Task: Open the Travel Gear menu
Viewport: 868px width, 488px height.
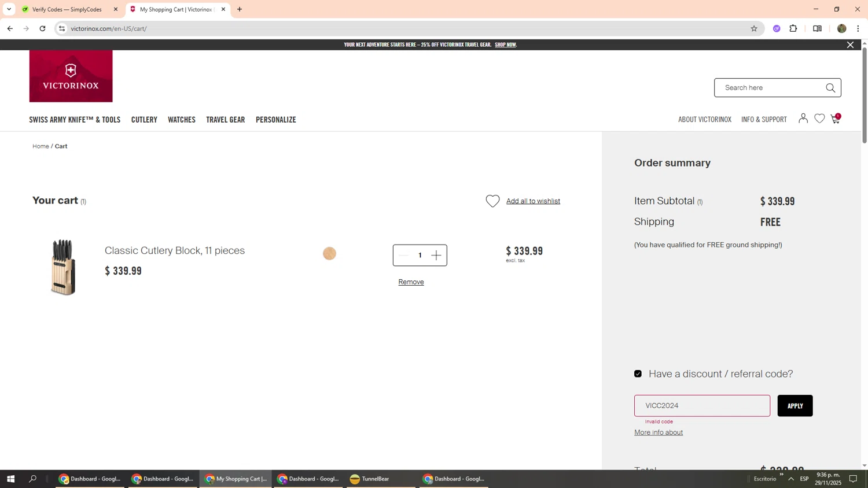Action: [226, 120]
